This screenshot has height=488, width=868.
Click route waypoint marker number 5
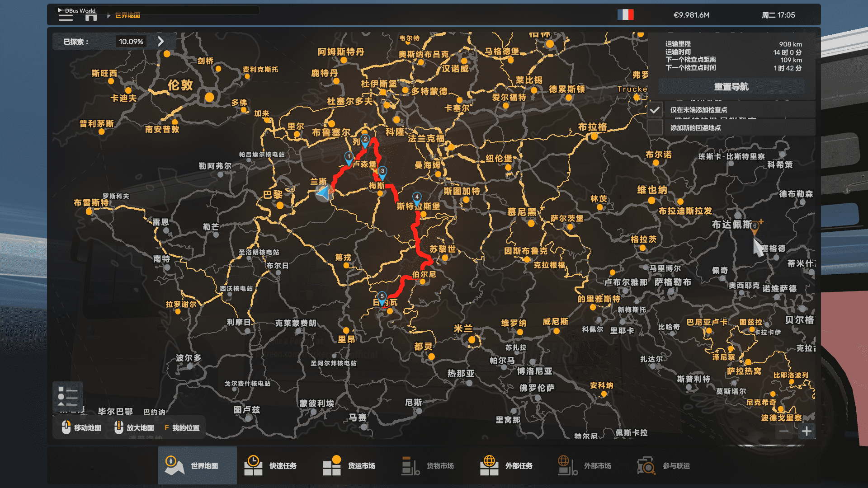coord(382,297)
